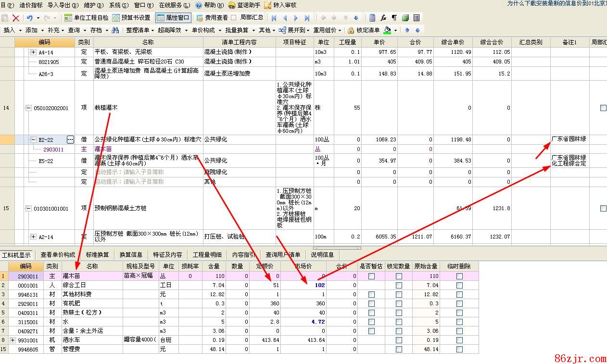The height and width of the screenshot is (364, 607).
Task: Click the 市场价 cell showing 102
Action: (303, 285)
